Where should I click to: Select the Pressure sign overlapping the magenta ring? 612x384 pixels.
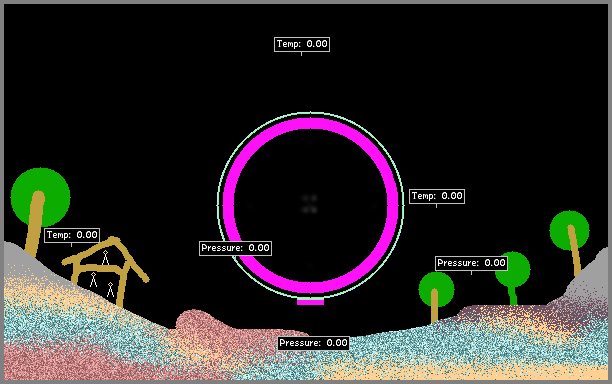point(235,248)
